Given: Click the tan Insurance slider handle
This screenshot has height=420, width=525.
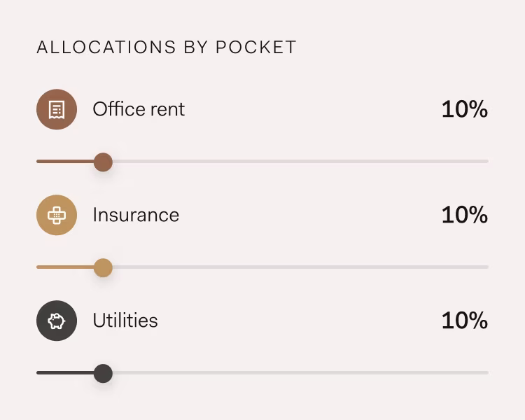Looking at the screenshot, I should [x=103, y=267].
